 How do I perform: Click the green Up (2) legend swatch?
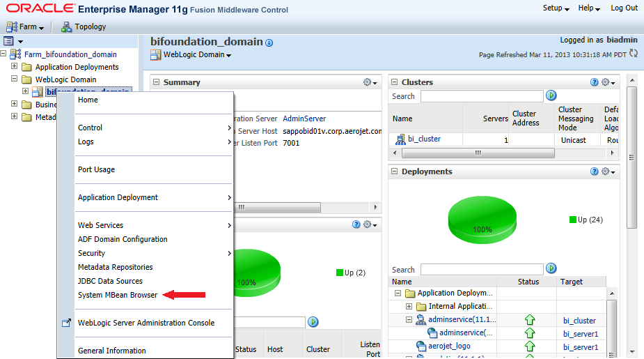click(x=339, y=273)
